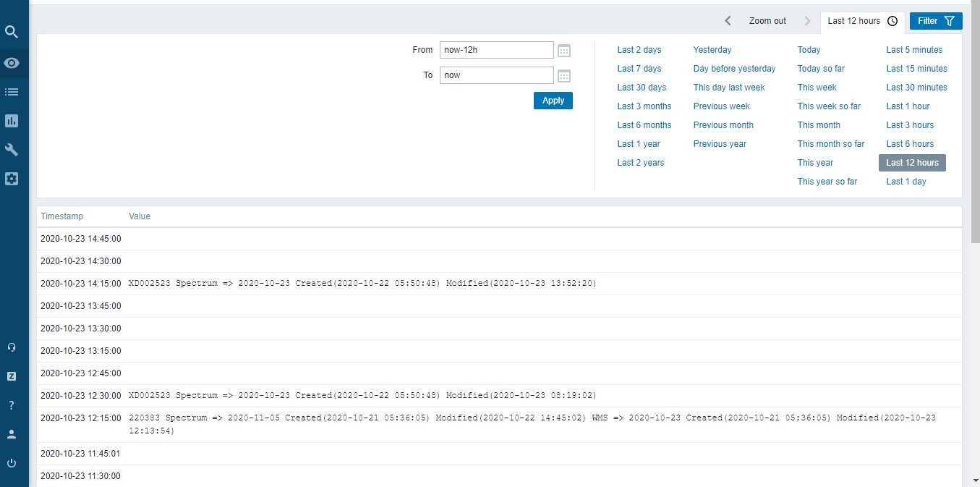
Task: Open the Administration gear icon
Action: (12, 179)
